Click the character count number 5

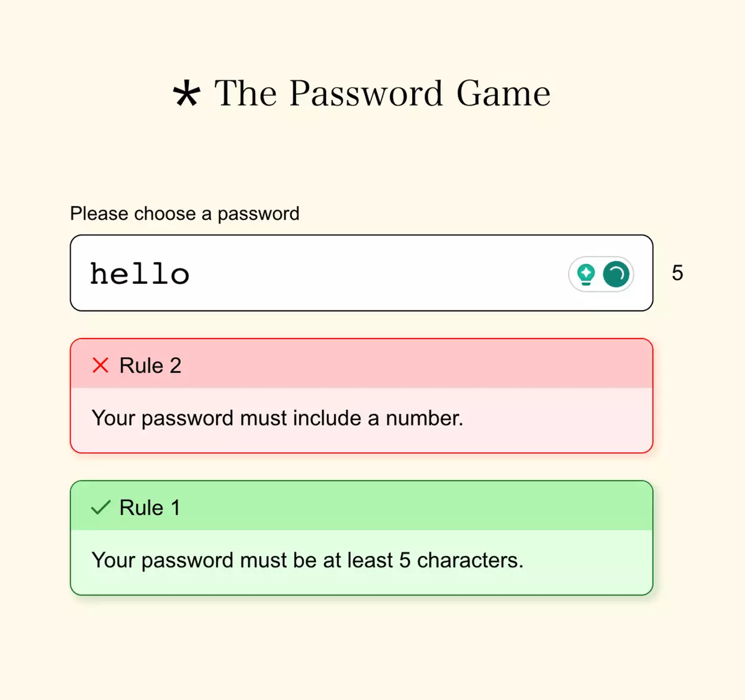pos(677,273)
